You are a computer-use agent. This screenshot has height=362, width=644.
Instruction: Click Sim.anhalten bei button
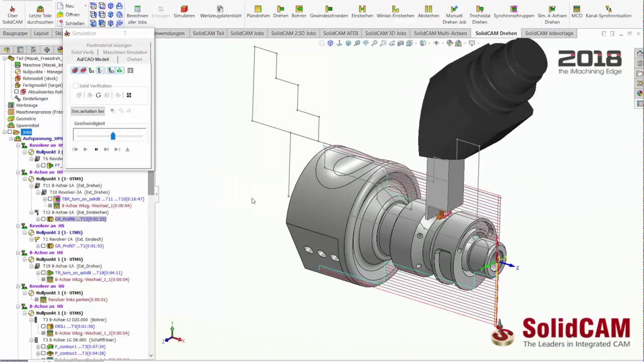click(88, 111)
